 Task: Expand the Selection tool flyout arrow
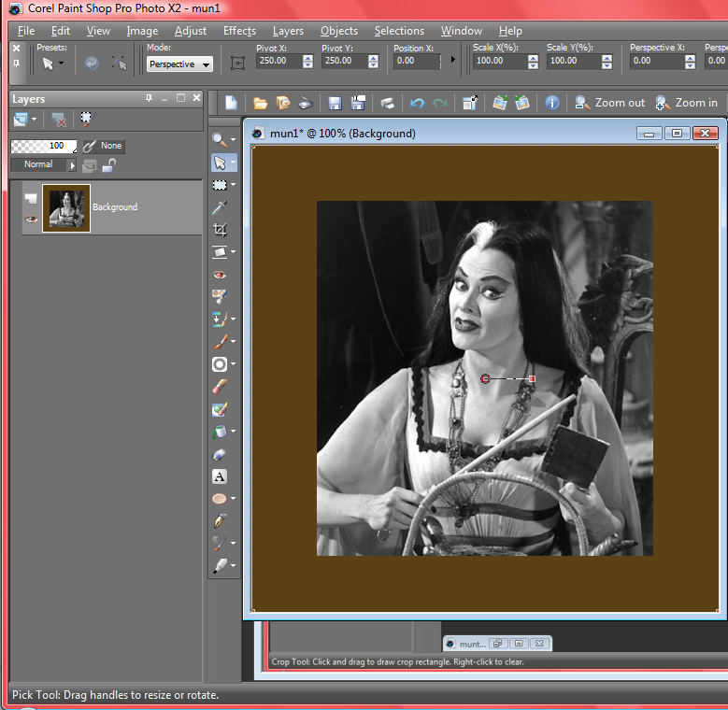[233, 185]
